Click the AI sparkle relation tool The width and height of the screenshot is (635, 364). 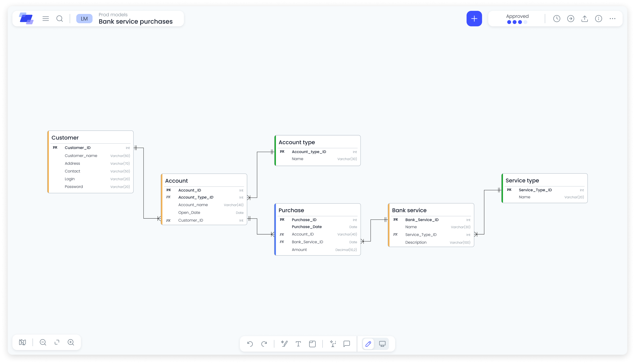coord(333,344)
